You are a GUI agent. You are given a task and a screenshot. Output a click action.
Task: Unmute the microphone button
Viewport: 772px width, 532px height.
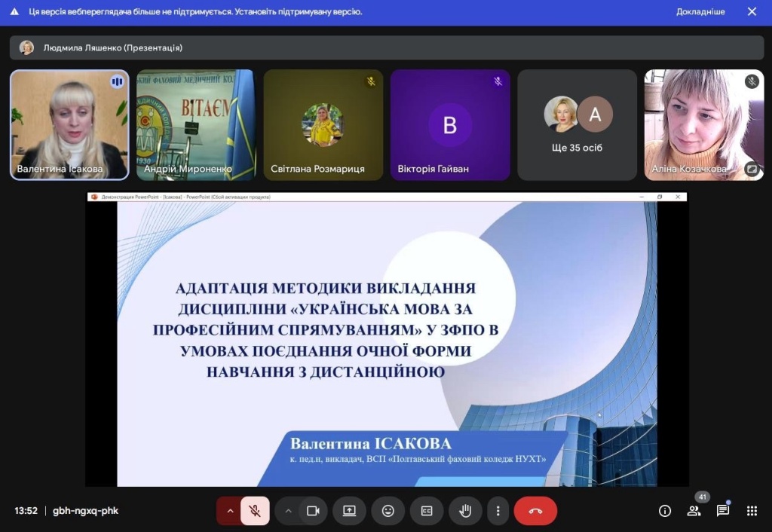[x=255, y=511]
